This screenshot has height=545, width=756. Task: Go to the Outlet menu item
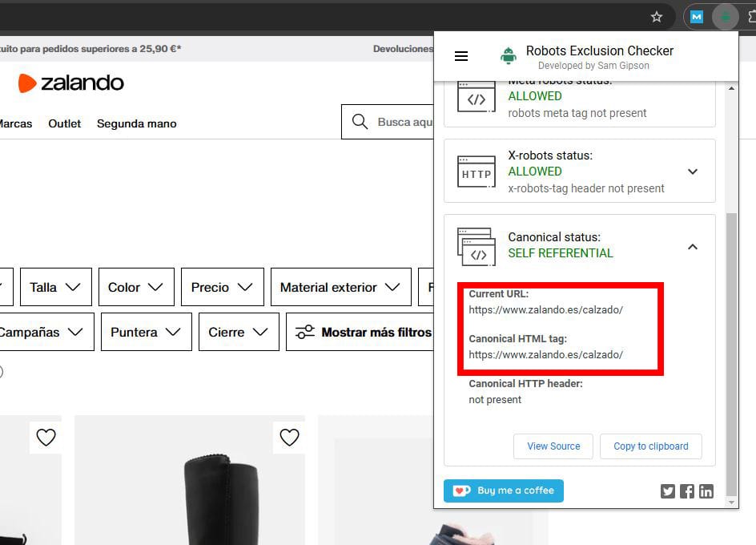65,123
